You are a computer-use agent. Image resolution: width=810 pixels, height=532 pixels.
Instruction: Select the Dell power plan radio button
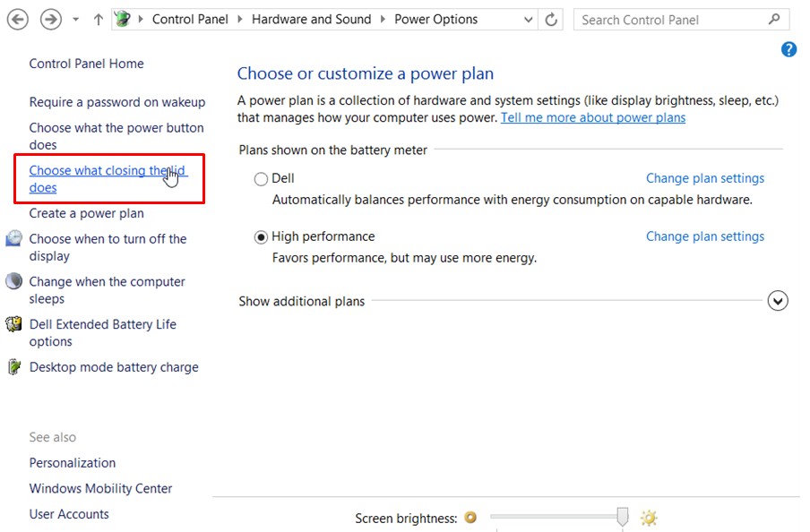pyautogui.click(x=261, y=179)
